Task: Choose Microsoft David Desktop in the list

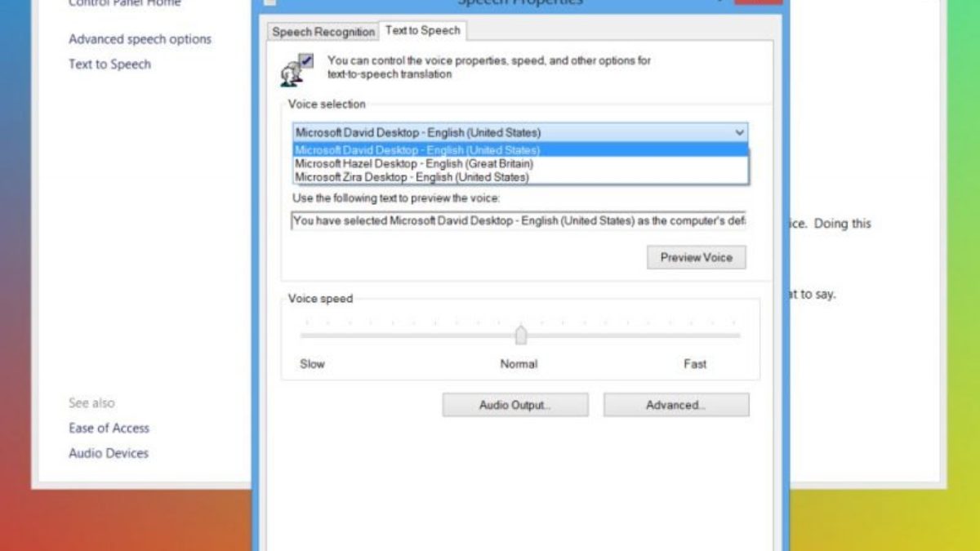Action: click(x=520, y=150)
